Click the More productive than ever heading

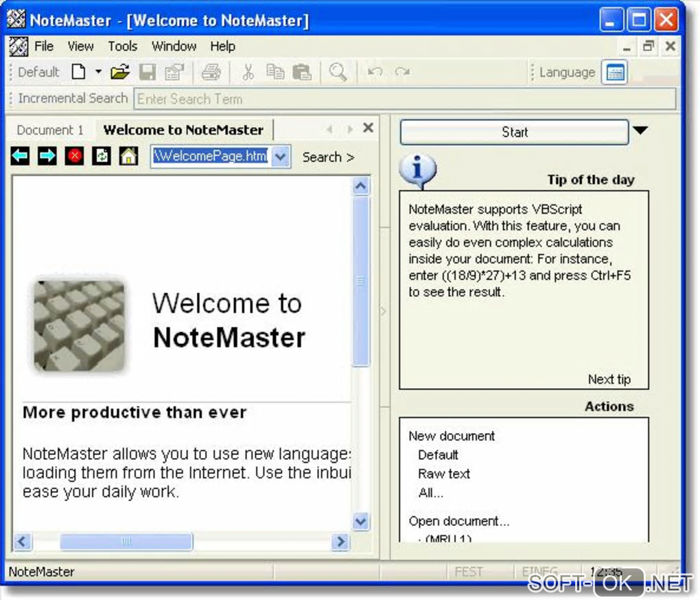pos(135,412)
